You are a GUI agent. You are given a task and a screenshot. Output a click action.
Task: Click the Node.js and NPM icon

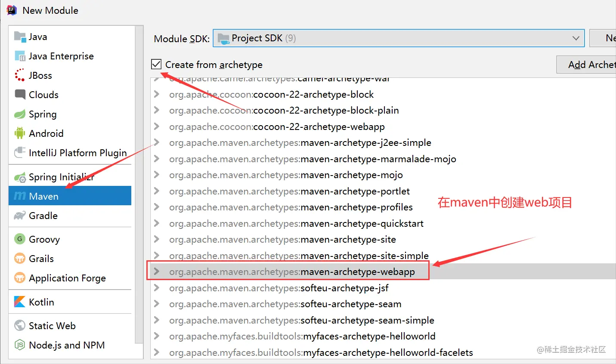pyautogui.click(x=20, y=345)
